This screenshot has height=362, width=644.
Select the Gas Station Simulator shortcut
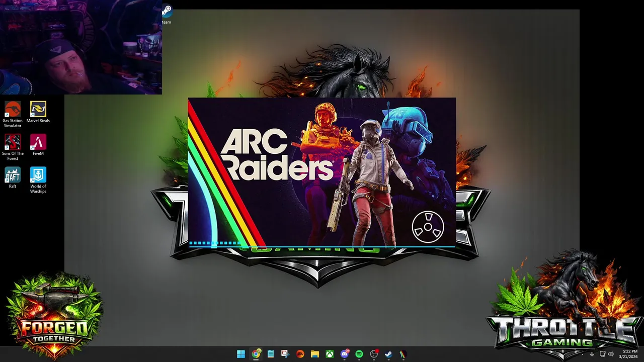[x=13, y=115]
